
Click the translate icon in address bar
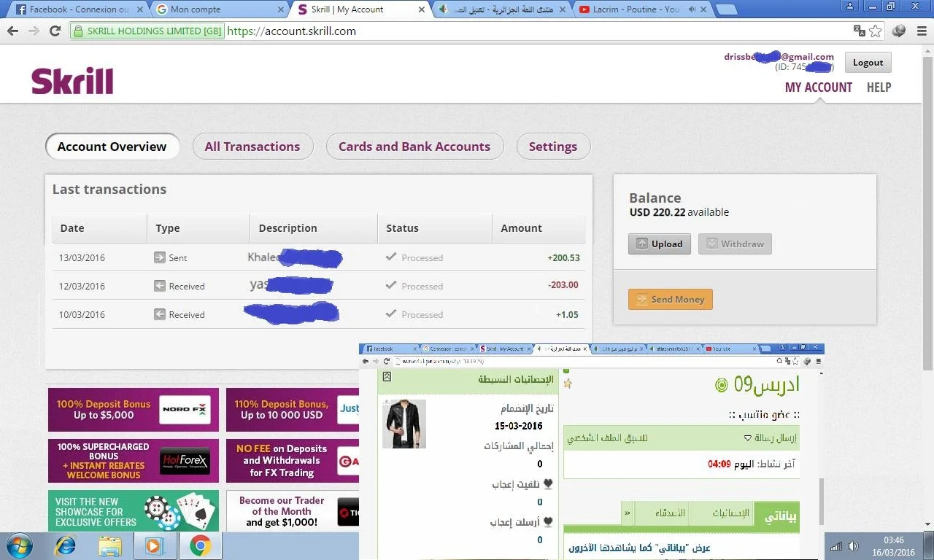(x=860, y=31)
